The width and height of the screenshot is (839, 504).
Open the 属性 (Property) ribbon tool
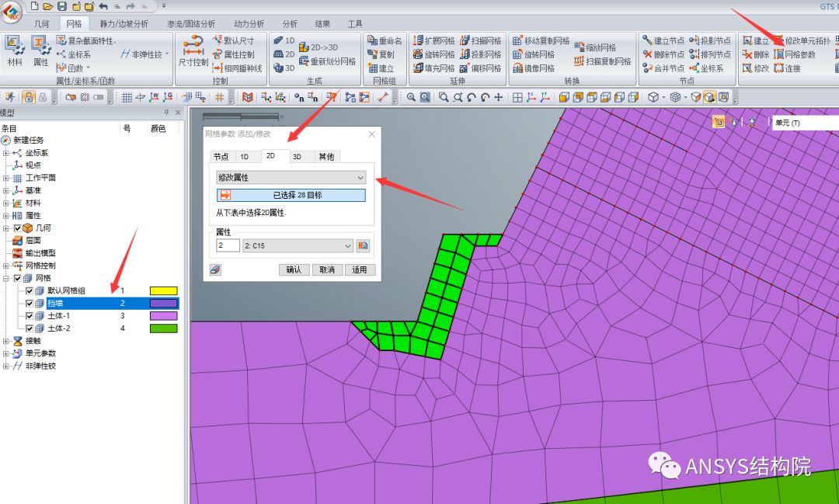click(x=40, y=50)
